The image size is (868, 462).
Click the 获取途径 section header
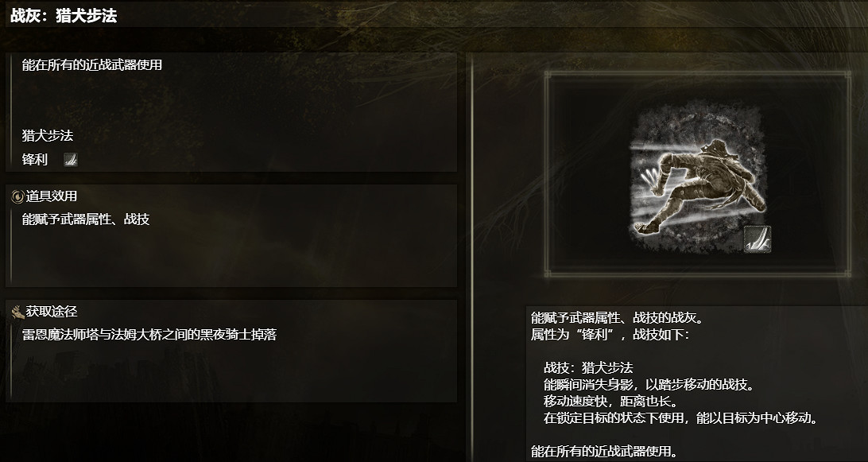52,312
